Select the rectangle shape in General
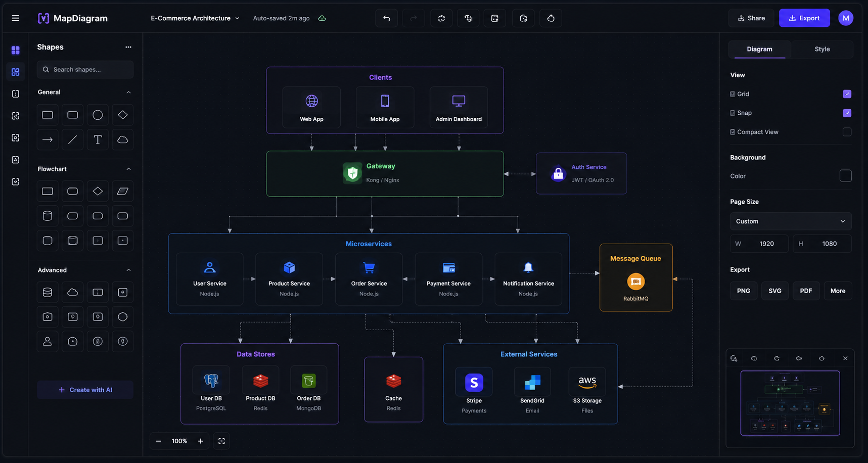Screen dimensions: 868x463 click(48, 115)
